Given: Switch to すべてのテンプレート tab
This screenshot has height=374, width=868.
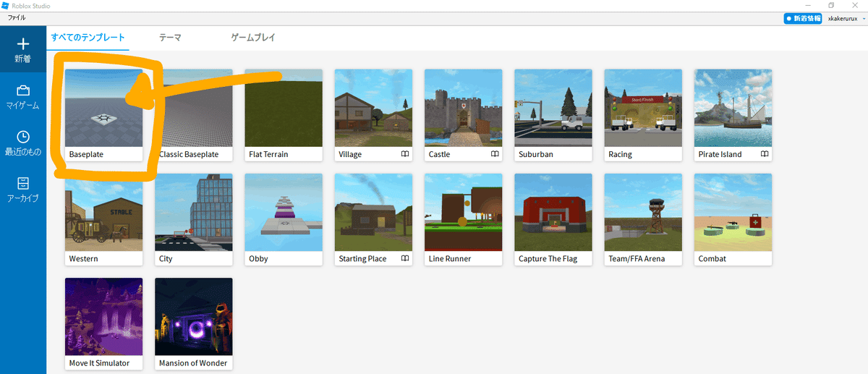Looking at the screenshot, I should click(x=88, y=38).
